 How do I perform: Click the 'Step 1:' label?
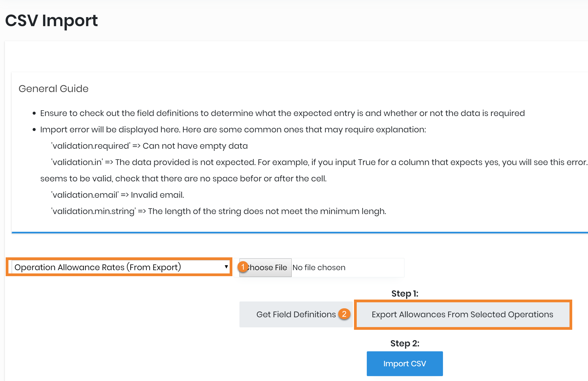(405, 294)
